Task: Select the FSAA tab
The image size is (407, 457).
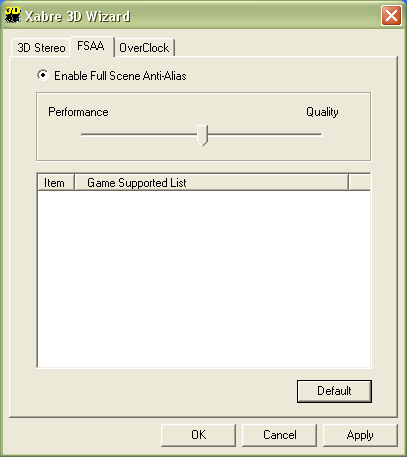Action: (x=91, y=46)
